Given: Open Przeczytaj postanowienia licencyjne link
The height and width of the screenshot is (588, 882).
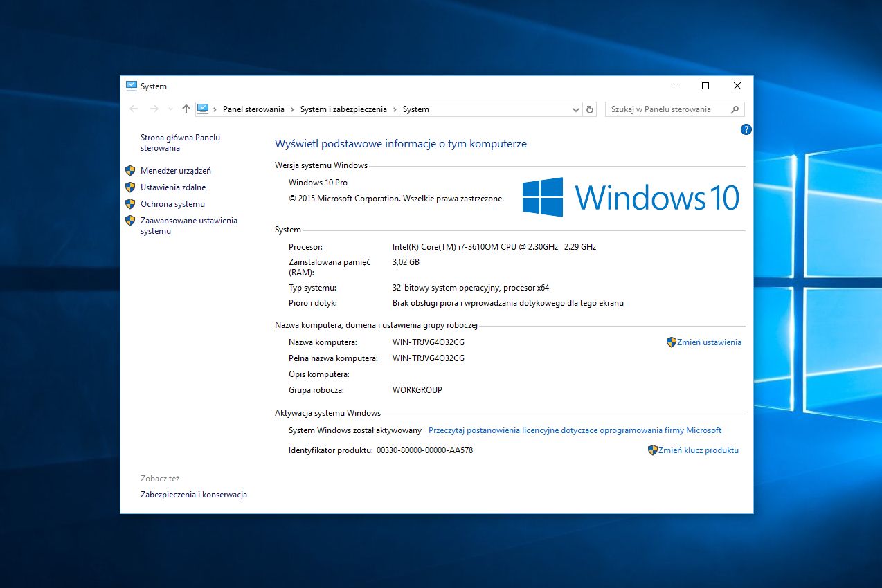Looking at the screenshot, I should pyautogui.click(x=575, y=430).
